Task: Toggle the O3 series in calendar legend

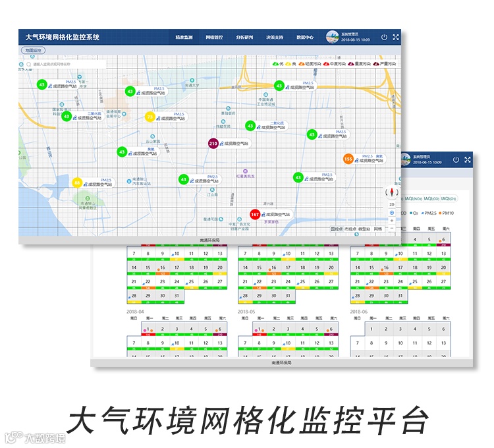Action: [x=414, y=213]
